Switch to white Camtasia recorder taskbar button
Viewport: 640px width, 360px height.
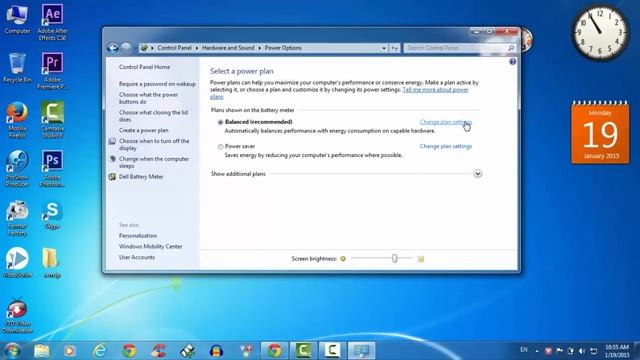click(332, 351)
